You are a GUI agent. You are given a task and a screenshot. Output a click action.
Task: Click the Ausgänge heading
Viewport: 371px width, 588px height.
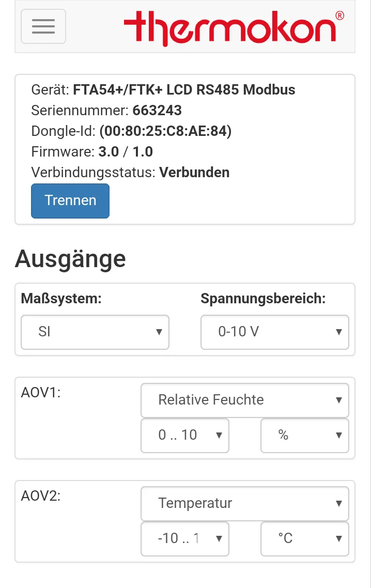[x=70, y=259]
